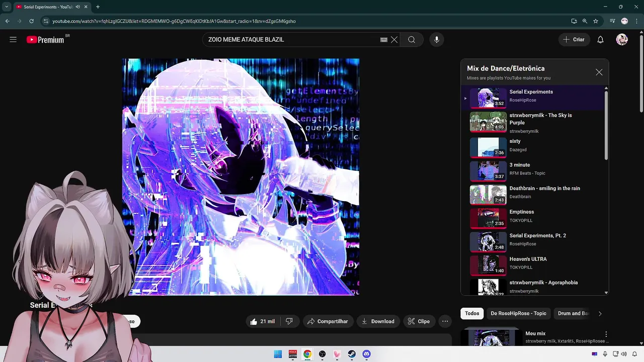Viewport: 644px width, 362px height.
Task: Select the Todos filter chip
Action: point(472,314)
